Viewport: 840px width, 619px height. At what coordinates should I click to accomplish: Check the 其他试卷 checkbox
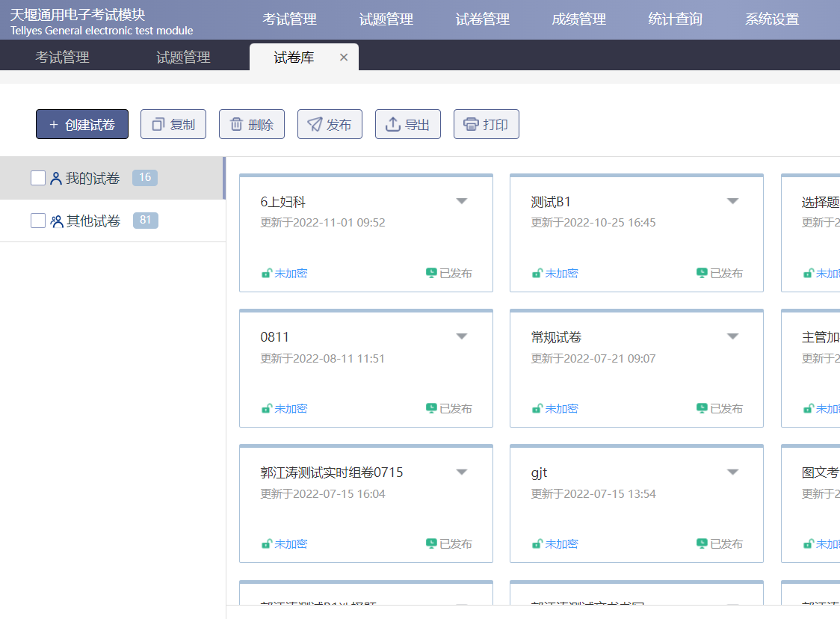tap(38, 221)
